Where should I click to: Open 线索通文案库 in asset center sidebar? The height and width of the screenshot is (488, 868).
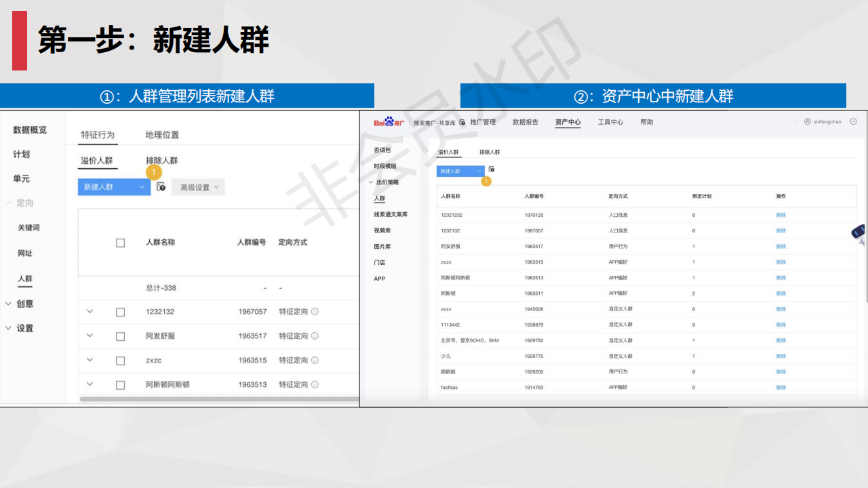click(x=391, y=214)
